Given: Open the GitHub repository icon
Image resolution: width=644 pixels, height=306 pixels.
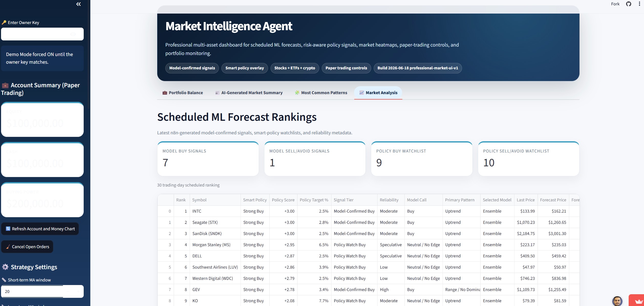Looking at the screenshot, I should coord(628,4).
